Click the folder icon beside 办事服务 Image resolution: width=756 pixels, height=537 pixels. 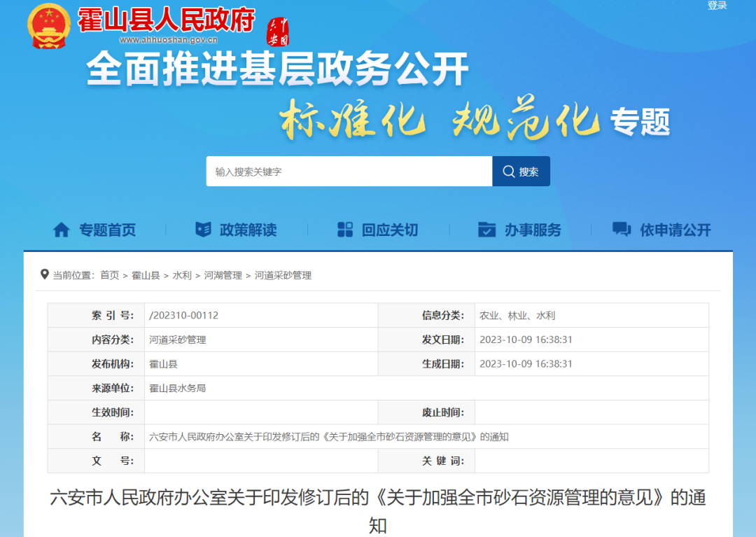point(486,230)
